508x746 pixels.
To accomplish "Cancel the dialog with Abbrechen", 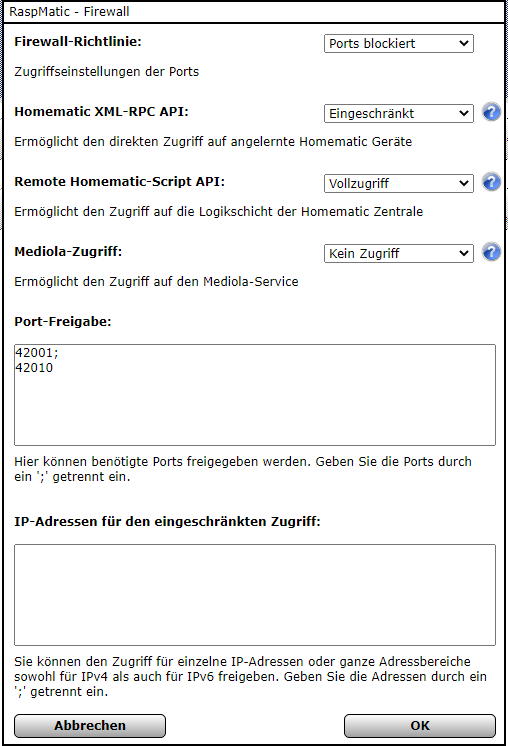I will pos(90,726).
